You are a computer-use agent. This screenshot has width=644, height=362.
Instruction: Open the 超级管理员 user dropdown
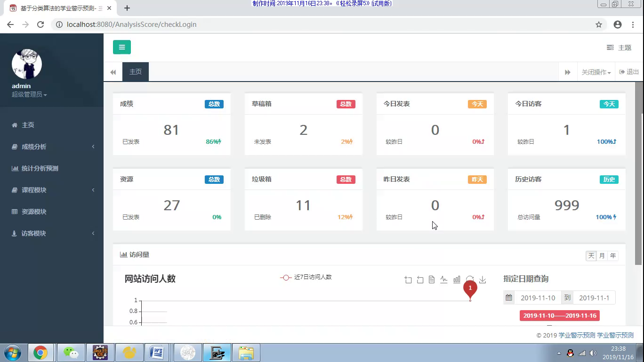(x=29, y=95)
